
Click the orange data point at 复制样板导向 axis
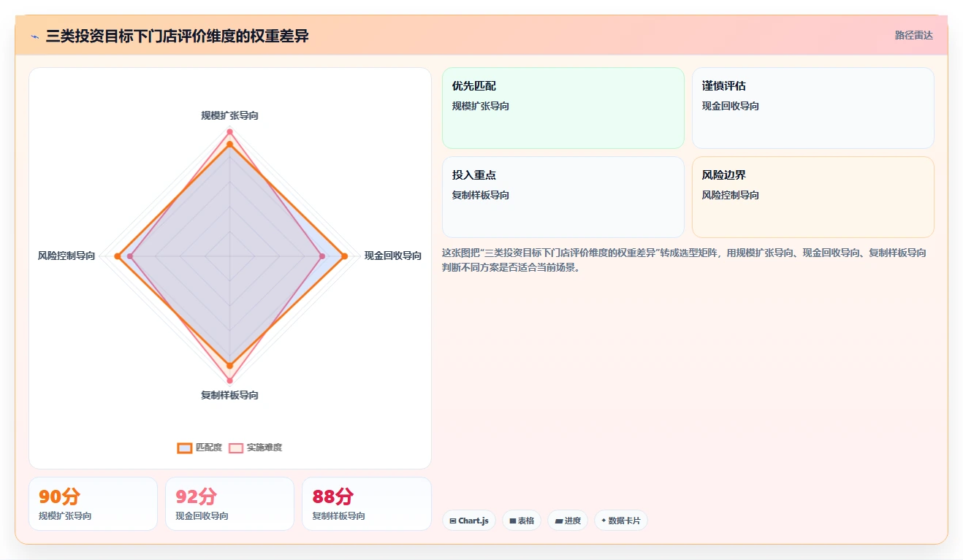point(229,365)
